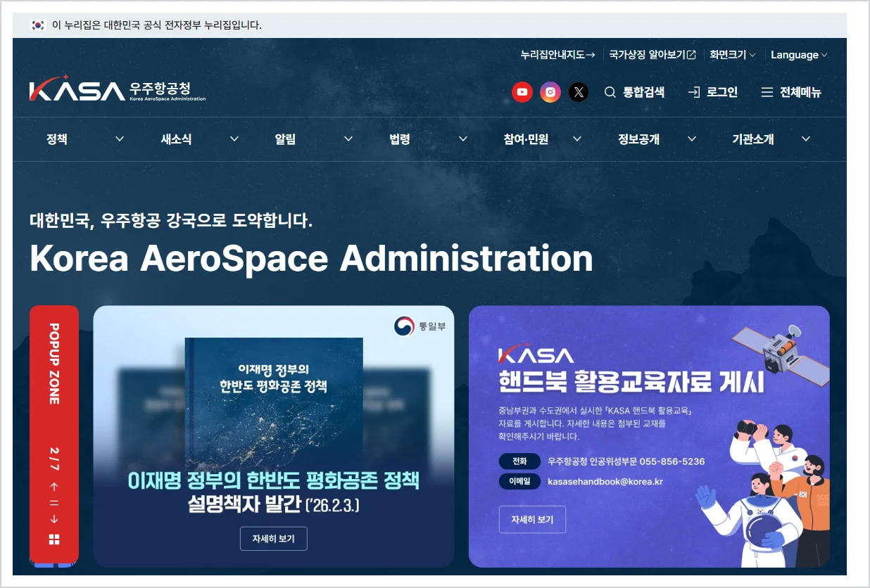Click 자세히 보기 on the 핸드북 card
The height and width of the screenshot is (588, 870).
532,520
